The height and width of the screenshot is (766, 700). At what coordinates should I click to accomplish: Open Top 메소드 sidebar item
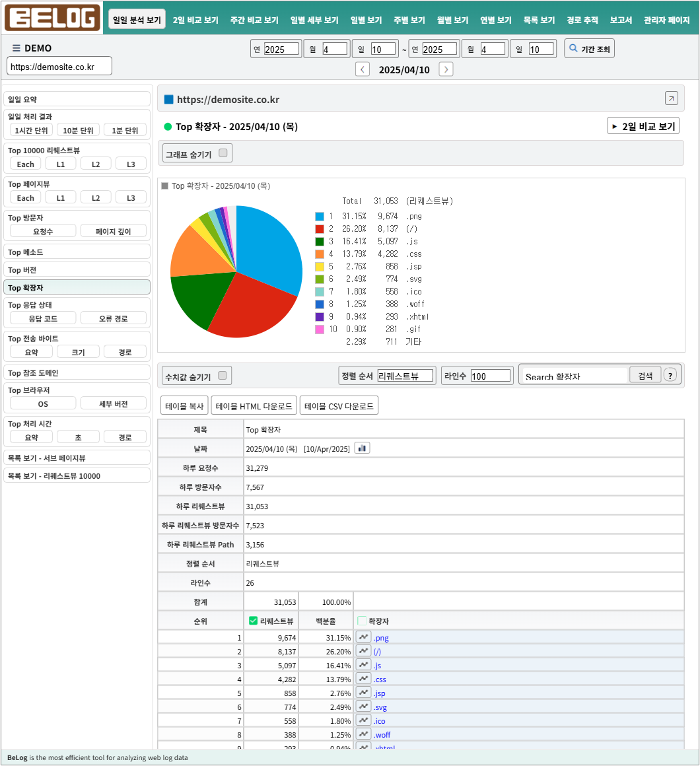pyautogui.click(x=77, y=252)
